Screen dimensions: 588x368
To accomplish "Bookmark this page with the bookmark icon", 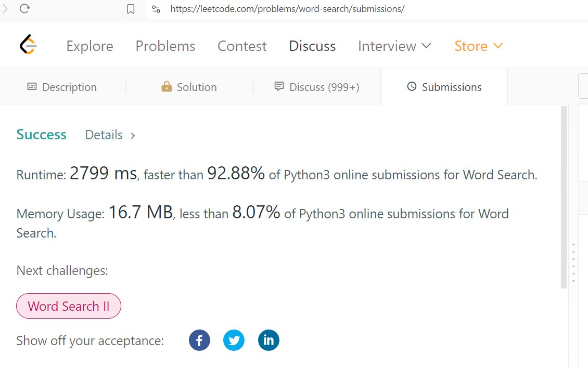I will click(x=131, y=9).
